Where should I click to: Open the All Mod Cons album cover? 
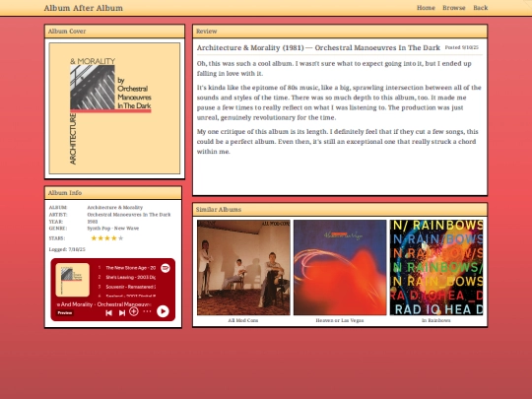tap(243, 267)
